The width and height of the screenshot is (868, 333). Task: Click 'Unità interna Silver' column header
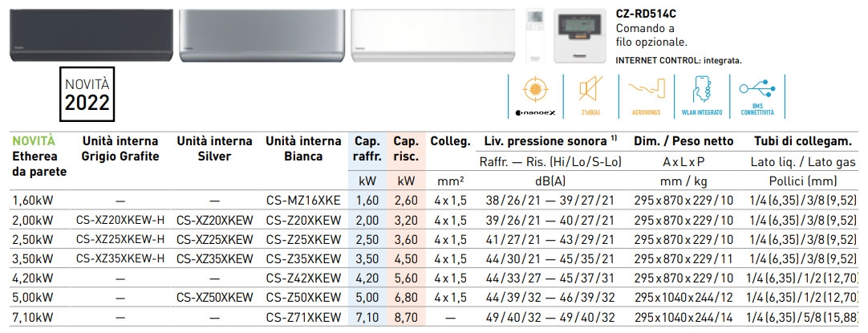pos(214,149)
